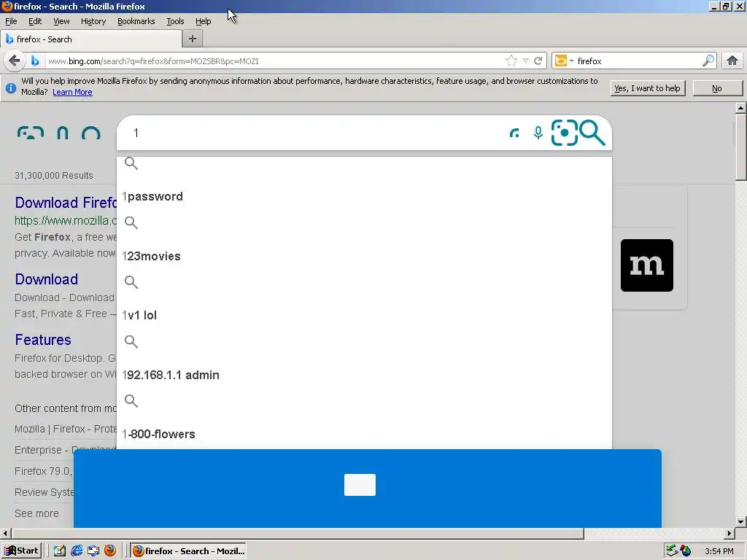Click the horizontal scrollbar right arrow
This screenshot has width=747, height=560.
pyautogui.click(x=729, y=533)
